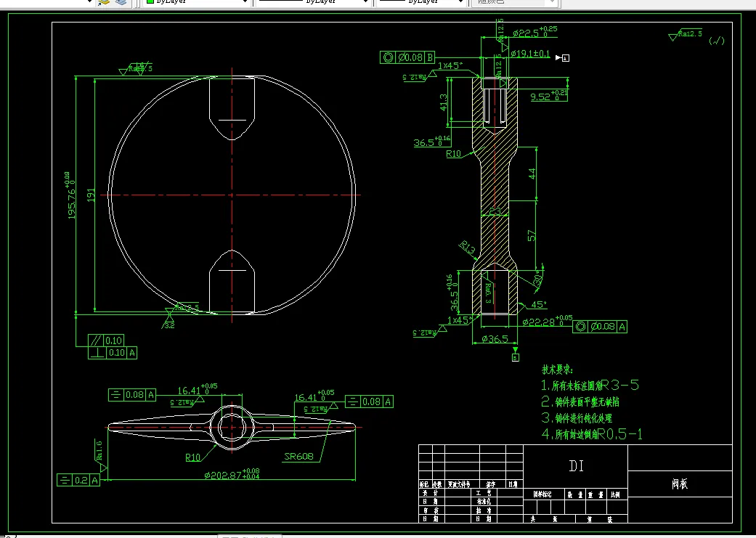Select note 3 铸件进行钝化处理
The width and height of the screenshot is (756, 538).
pyautogui.click(x=577, y=417)
